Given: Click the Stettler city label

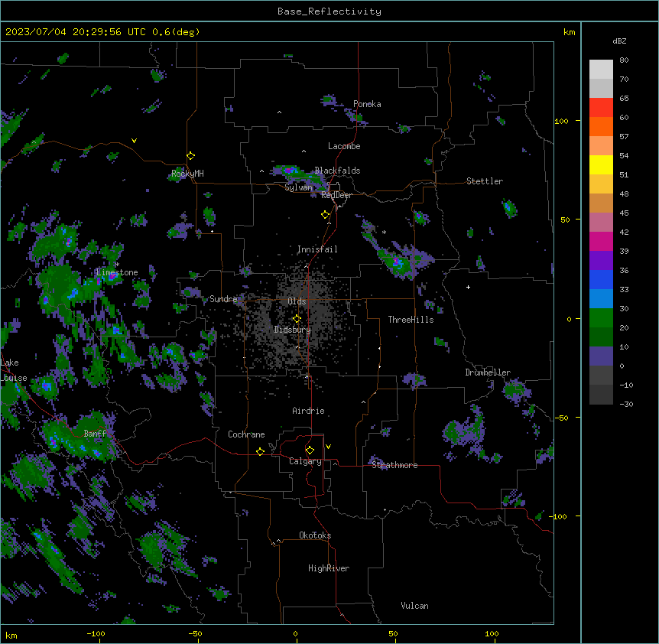Looking at the screenshot, I should click(x=485, y=181).
